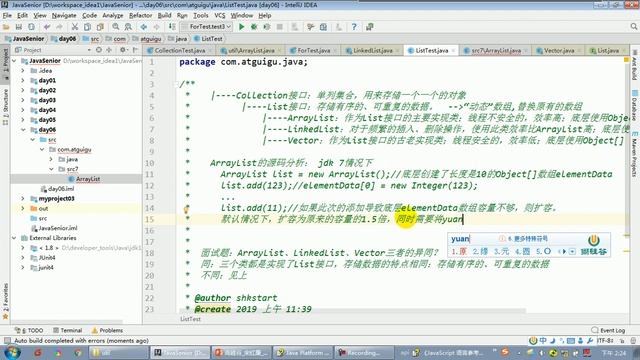This screenshot has height=360, width=640.
Task: Hide the Project panel with hide icon
Action: click(x=135, y=50)
